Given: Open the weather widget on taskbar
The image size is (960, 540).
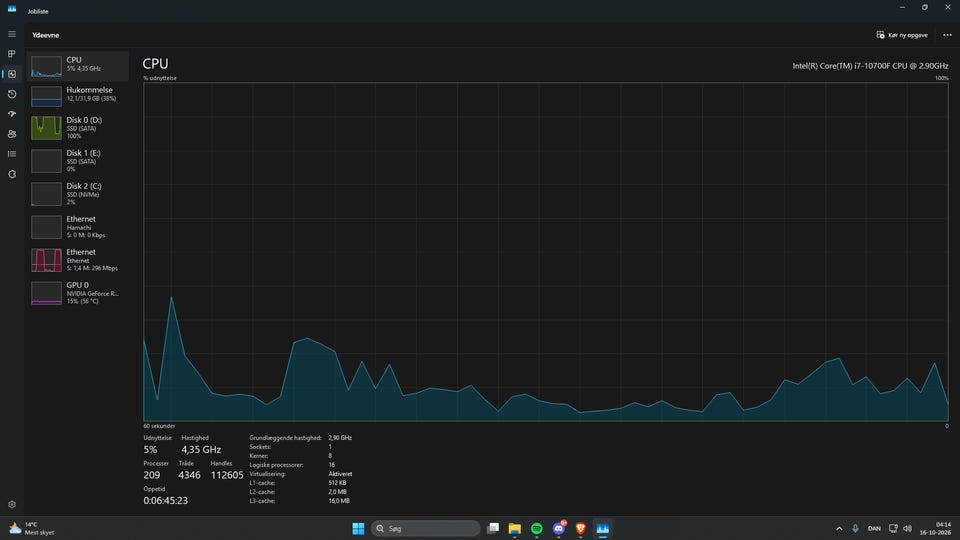Looking at the screenshot, I should click(32, 528).
